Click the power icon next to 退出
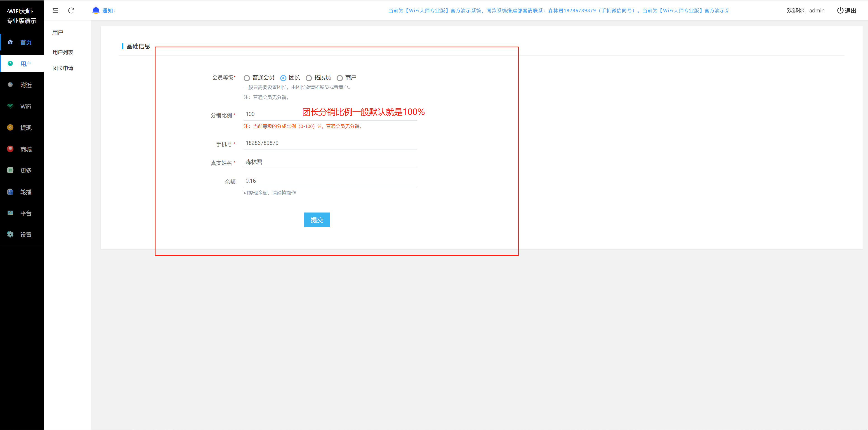 pyautogui.click(x=840, y=10)
